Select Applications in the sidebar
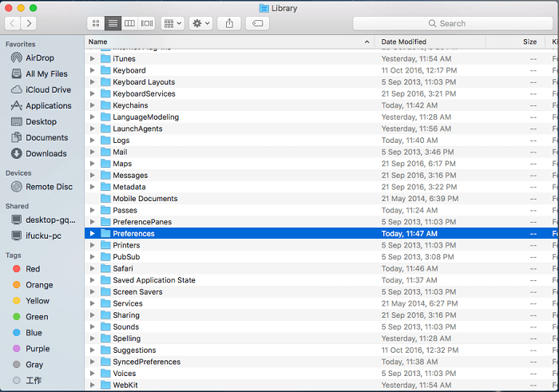This screenshot has width=559, height=392. pyautogui.click(x=48, y=105)
